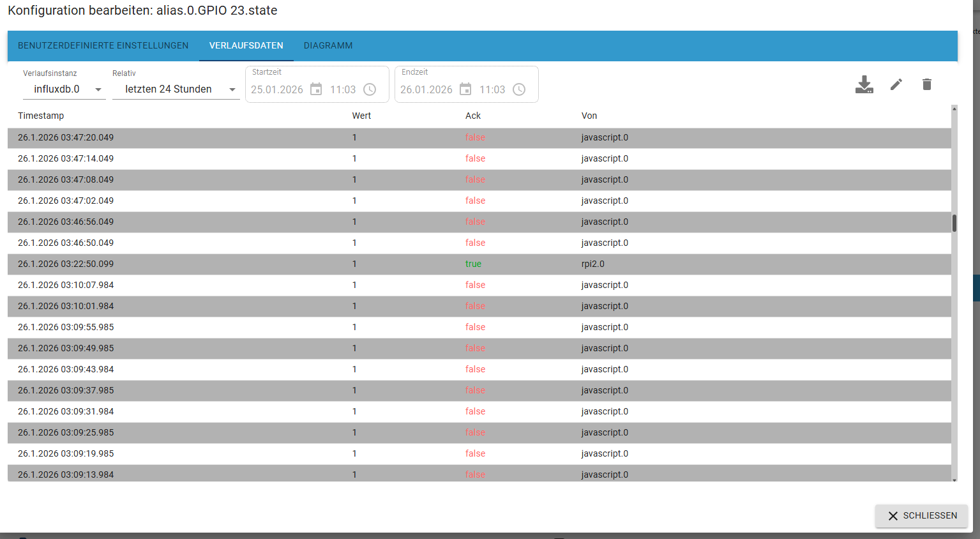This screenshot has width=980, height=539.
Task: Close the dialog with Schliessen button
Action: [x=922, y=515]
